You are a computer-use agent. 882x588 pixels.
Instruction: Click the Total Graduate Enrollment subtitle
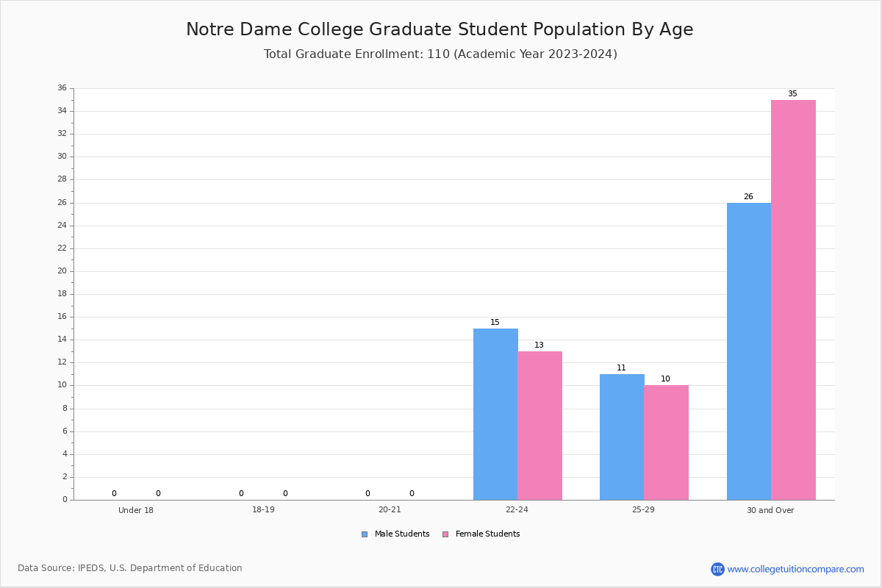pos(440,54)
